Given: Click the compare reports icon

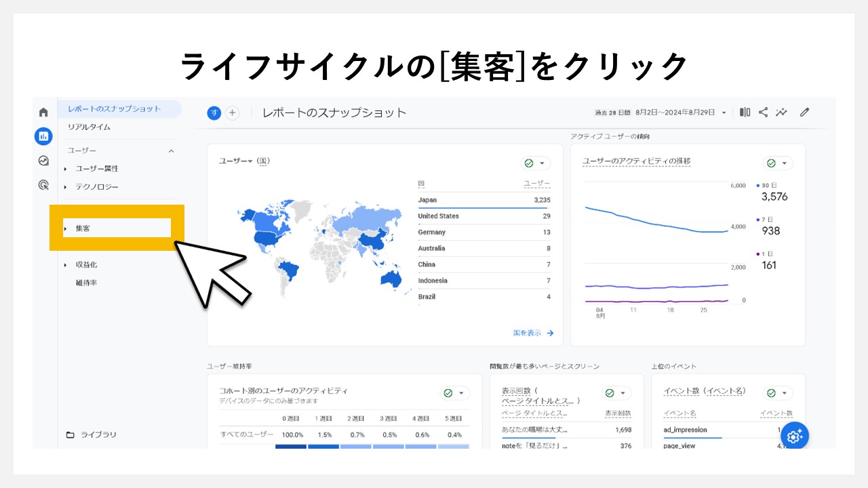Looking at the screenshot, I should tap(745, 113).
